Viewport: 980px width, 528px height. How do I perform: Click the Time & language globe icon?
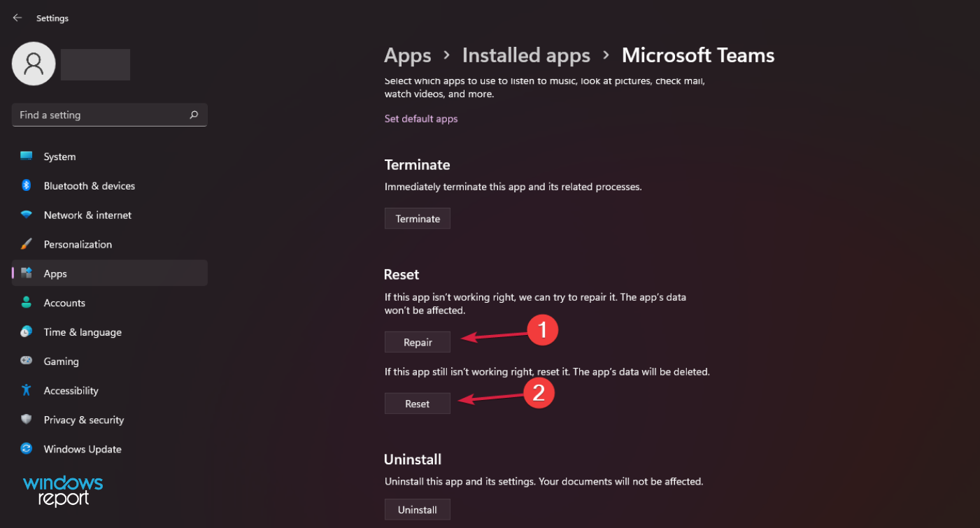click(27, 331)
